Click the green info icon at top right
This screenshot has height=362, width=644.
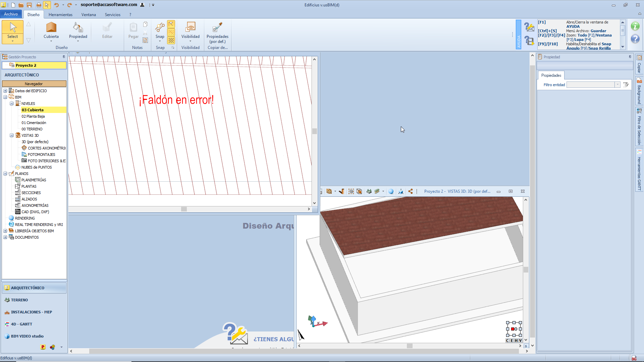(x=635, y=26)
